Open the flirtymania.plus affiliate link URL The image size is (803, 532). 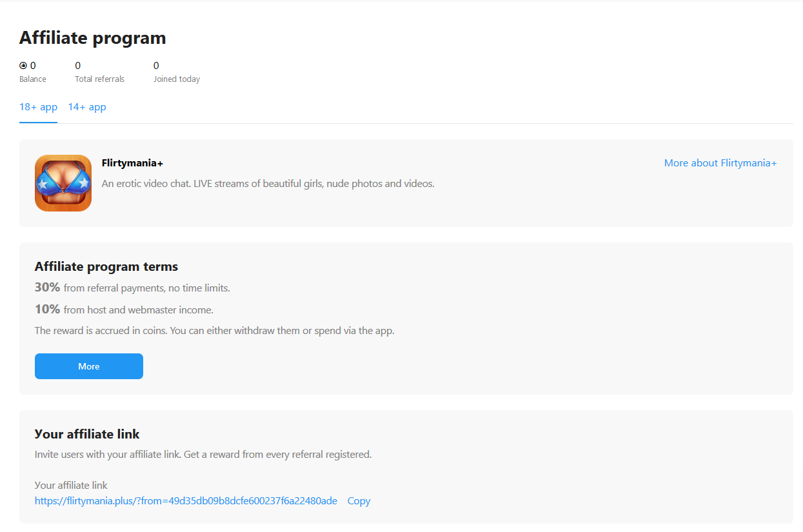186,501
